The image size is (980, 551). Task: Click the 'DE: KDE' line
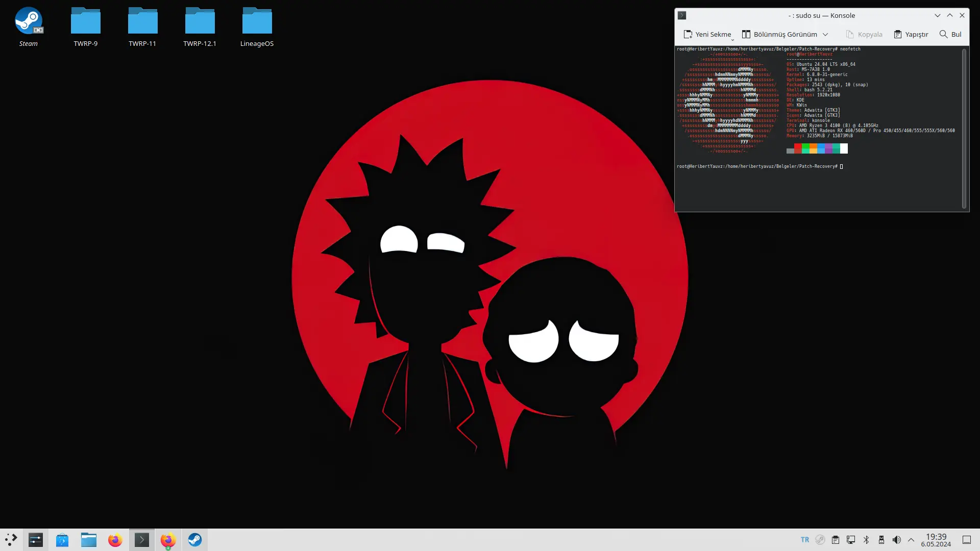(795, 100)
